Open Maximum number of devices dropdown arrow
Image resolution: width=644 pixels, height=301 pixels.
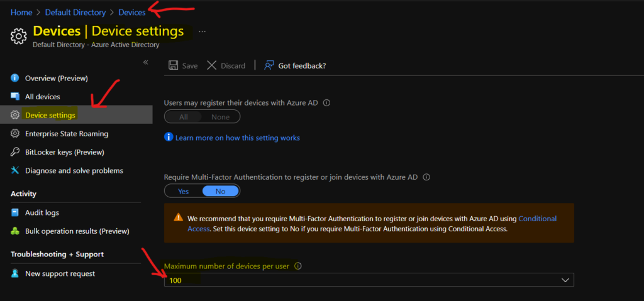click(x=565, y=280)
